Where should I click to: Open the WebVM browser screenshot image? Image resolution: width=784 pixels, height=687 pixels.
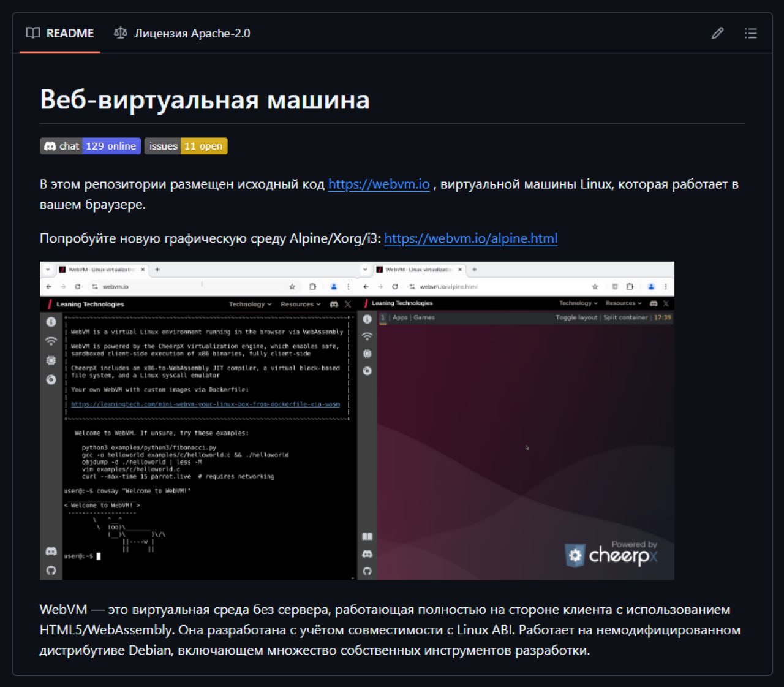point(357,421)
